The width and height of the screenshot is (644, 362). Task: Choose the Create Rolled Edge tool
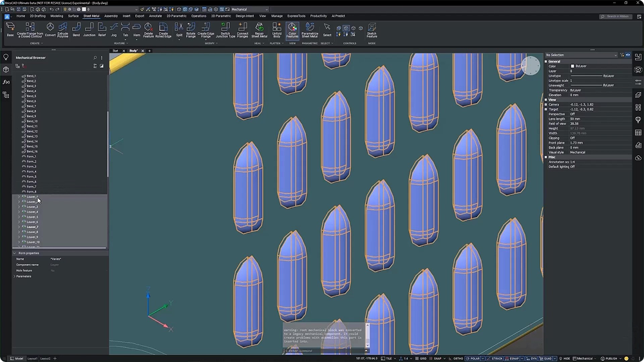tap(164, 30)
